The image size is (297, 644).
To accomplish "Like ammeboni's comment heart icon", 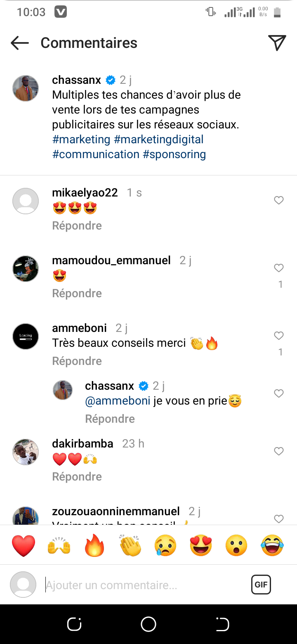I will (279, 336).
